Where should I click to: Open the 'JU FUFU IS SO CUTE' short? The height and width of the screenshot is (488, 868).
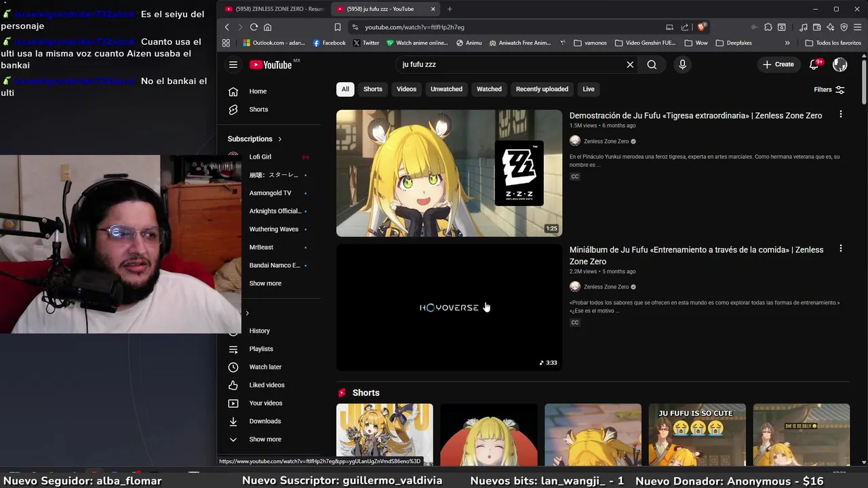tap(696, 435)
